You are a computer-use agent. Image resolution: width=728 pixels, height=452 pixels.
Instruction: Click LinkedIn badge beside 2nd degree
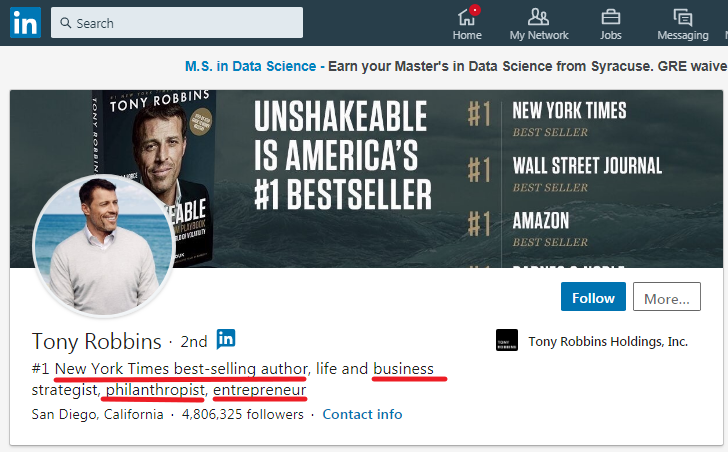tap(226, 339)
